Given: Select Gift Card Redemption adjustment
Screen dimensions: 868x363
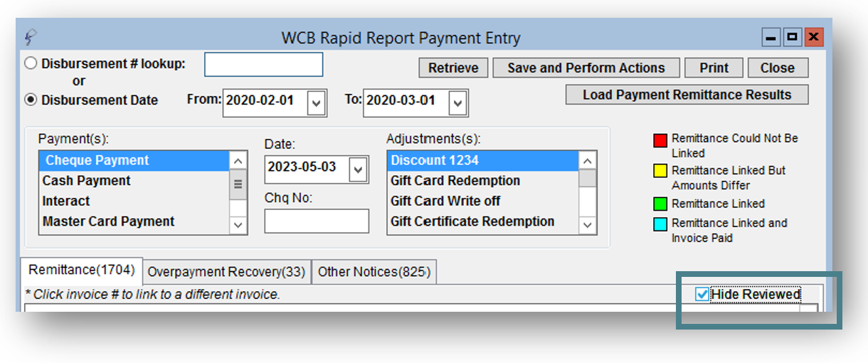Looking at the screenshot, I should click(x=483, y=181).
